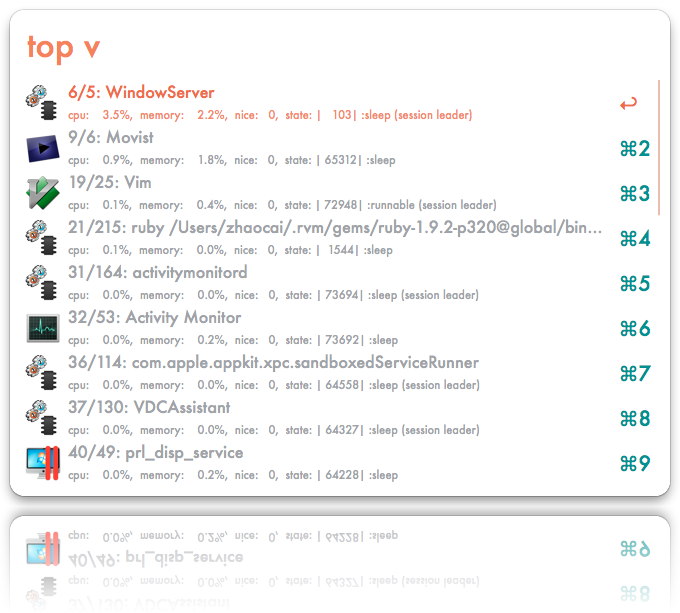
Task: Click Activity Monitor's '73692| :sleep' details line
Action: pyautogui.click(x=233, y=340)
